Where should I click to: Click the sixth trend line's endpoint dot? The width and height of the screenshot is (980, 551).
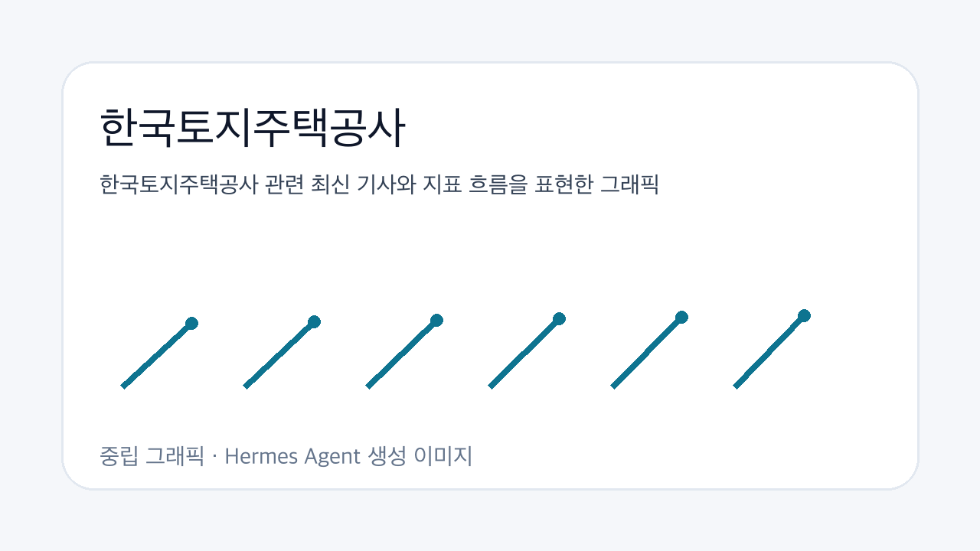[804, 315]
